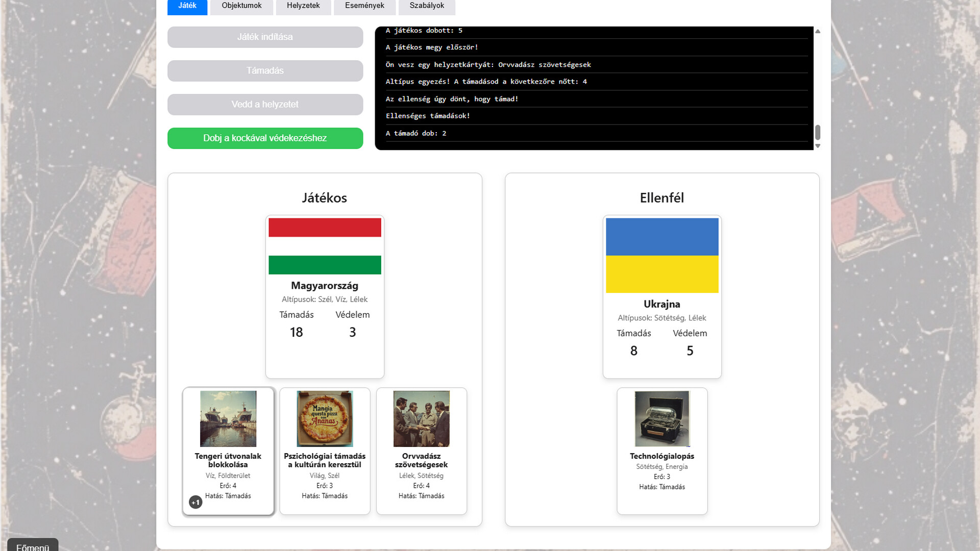Go to the Események tab
This screenshot has height=551, width=980.
(x=364, y=6)
